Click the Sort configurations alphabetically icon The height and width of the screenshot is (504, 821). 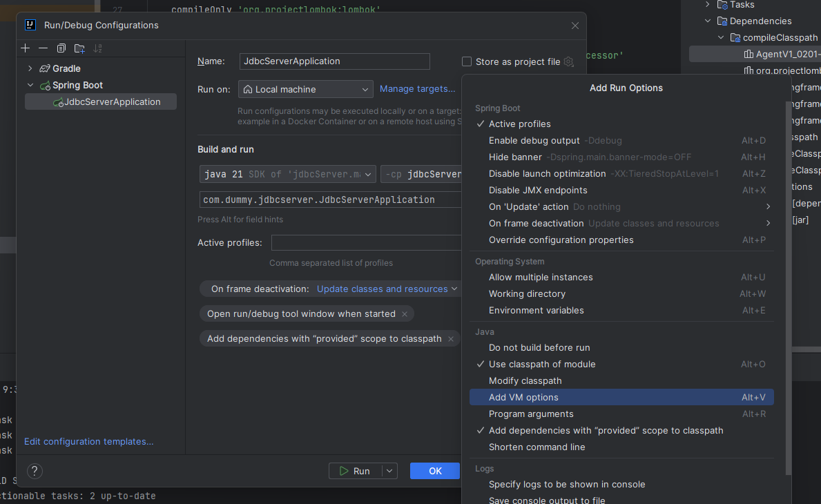(98, 48)
